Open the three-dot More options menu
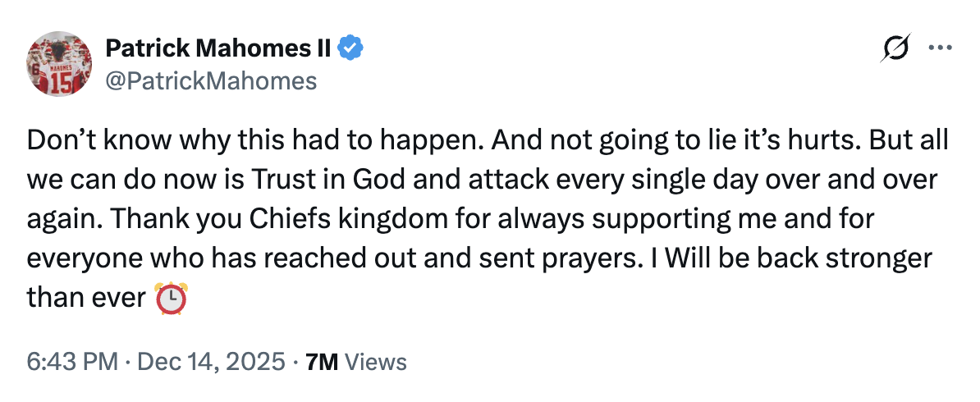 click(940, 48)
